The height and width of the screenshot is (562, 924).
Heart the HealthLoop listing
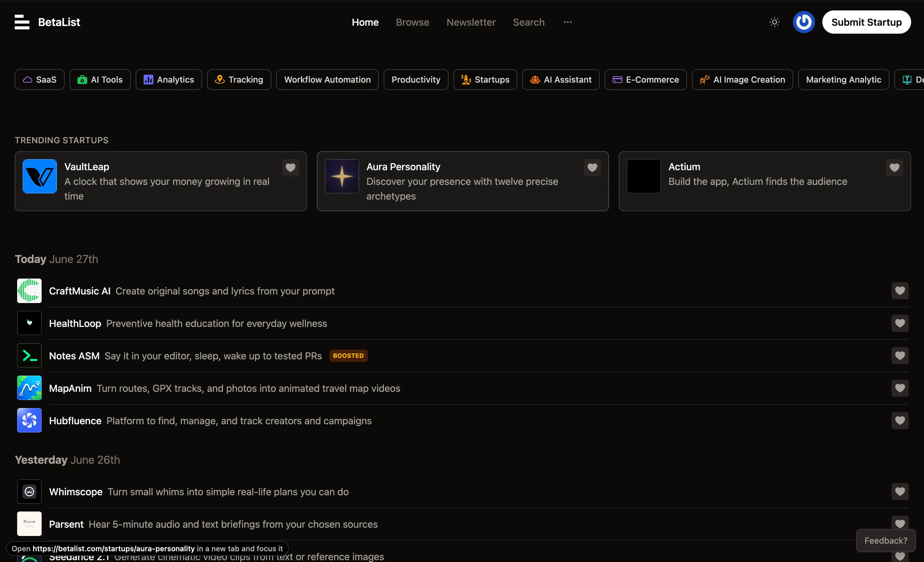click(x=900, y=323)
